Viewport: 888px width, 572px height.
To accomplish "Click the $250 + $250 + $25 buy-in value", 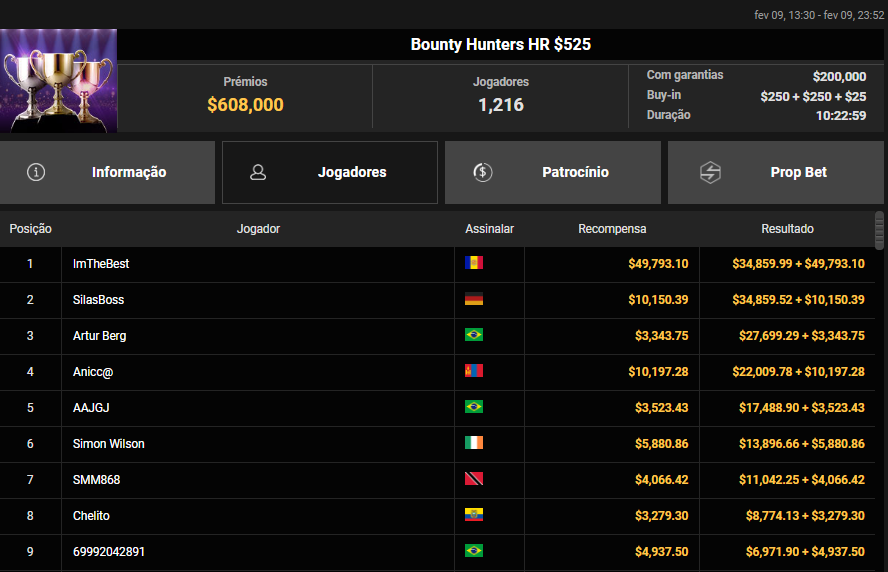I will click(813, 96).
